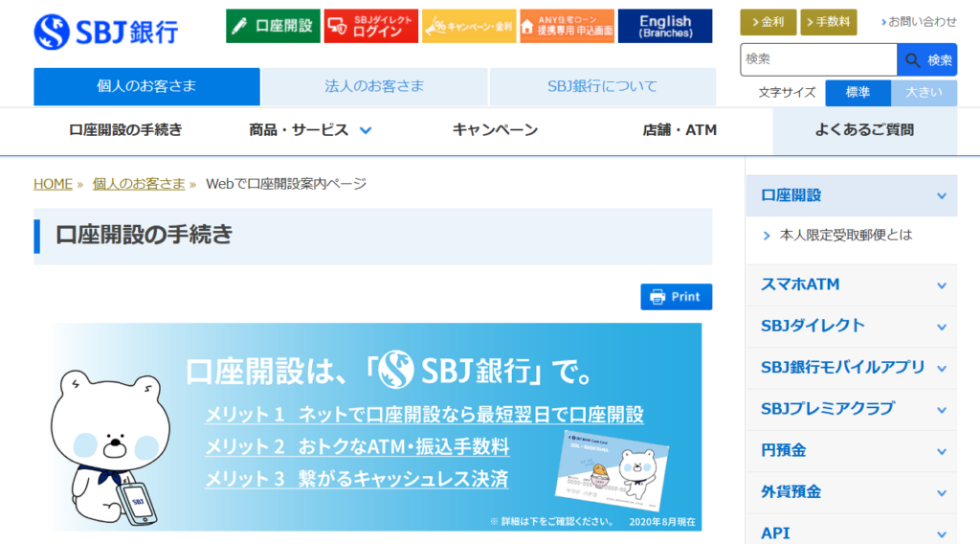Screen dimensions: 980x544
Task: Open 本人限定受取郵便とは link
Action: [x=845, y=235]
